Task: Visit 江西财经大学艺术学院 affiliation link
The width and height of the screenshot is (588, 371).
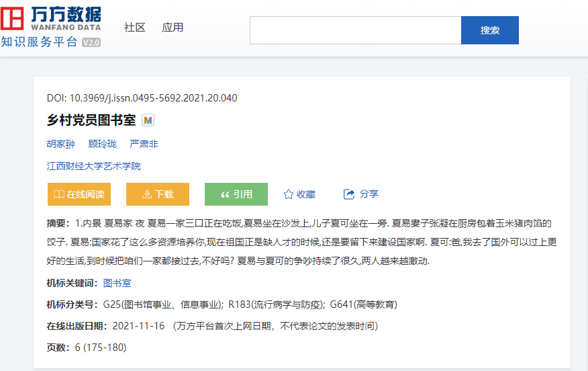Action: (x=94, y=166)
